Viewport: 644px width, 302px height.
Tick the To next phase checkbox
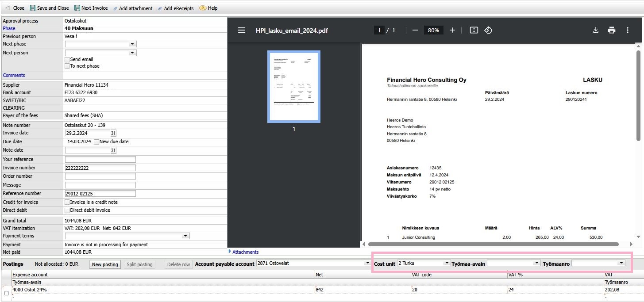(67, 66)
